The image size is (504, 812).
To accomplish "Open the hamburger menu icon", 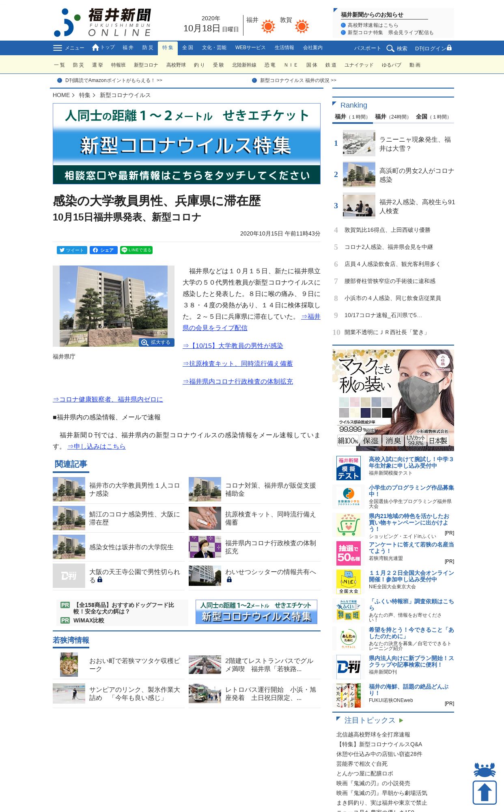I will pos(58,48).
